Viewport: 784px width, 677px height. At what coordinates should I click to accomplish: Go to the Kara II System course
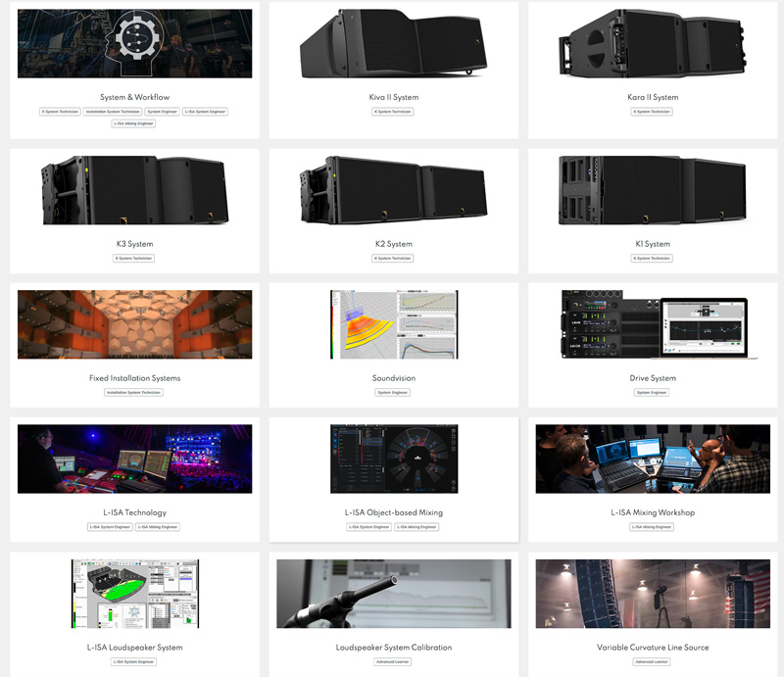(x=653, y=97)
